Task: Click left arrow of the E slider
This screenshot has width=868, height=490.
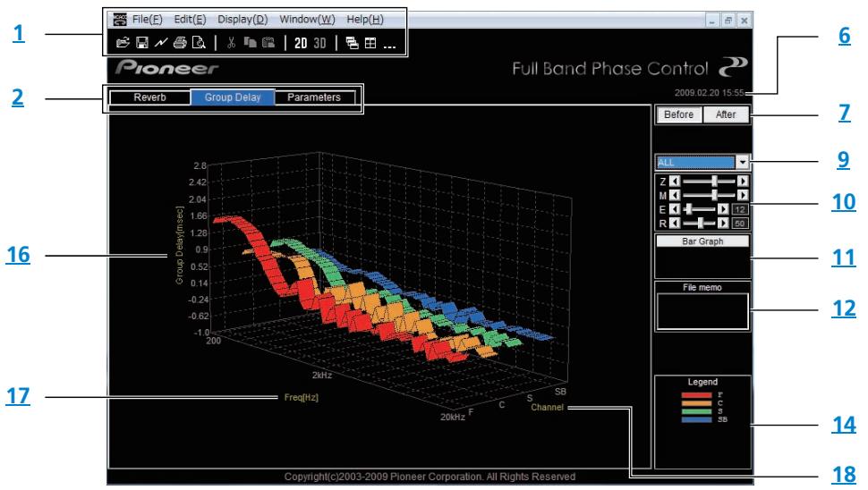Action: tap(674, 209)
